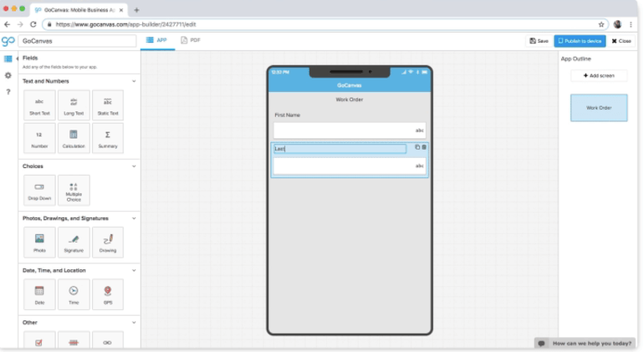Select the Work Order screen thumbnail
This screenshot has height=352, width=644.
(x=599, y=108)
